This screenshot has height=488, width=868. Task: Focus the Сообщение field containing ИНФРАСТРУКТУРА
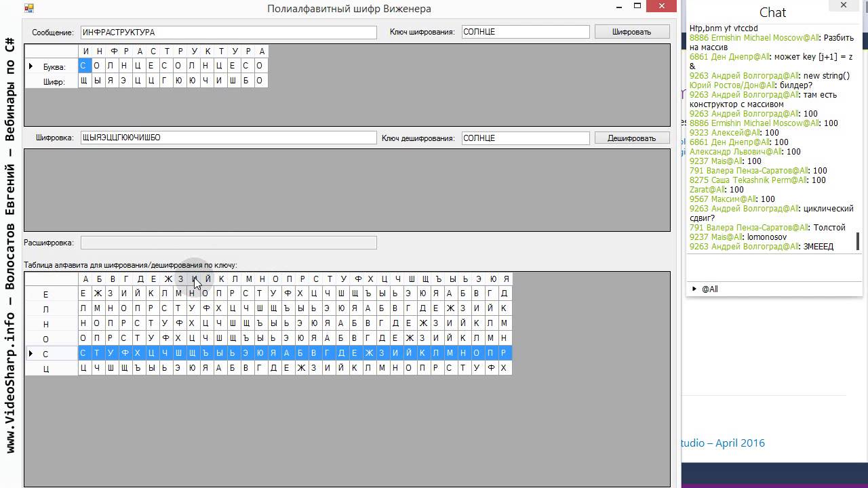[229, 33]
